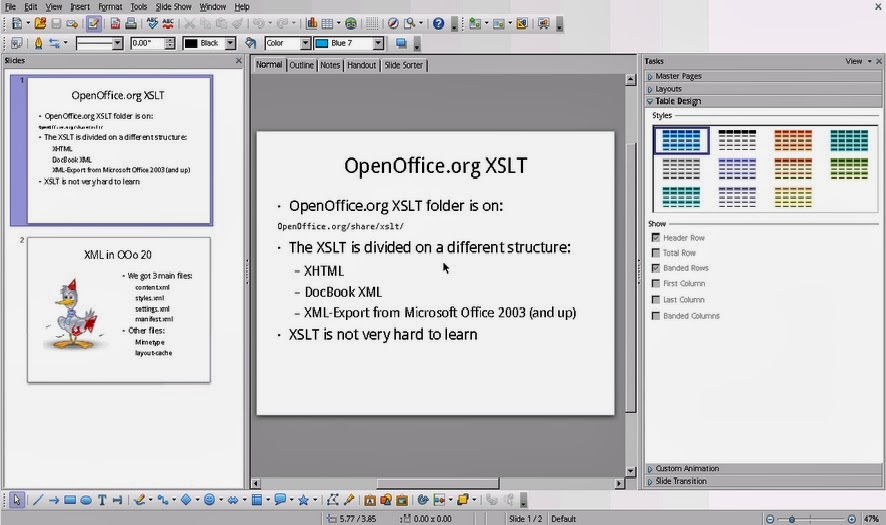Image resolution: width=886 pixels, height=525 pixels.
Task: Open the Fontwork Gallery icon
Action: pos(370,500)
